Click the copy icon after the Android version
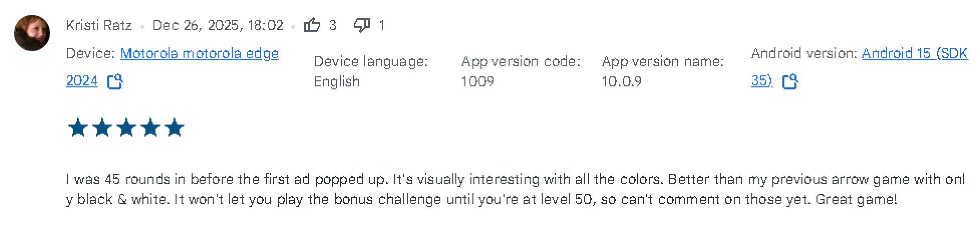Viewport: 980px width, 225px height. (790, 81)
